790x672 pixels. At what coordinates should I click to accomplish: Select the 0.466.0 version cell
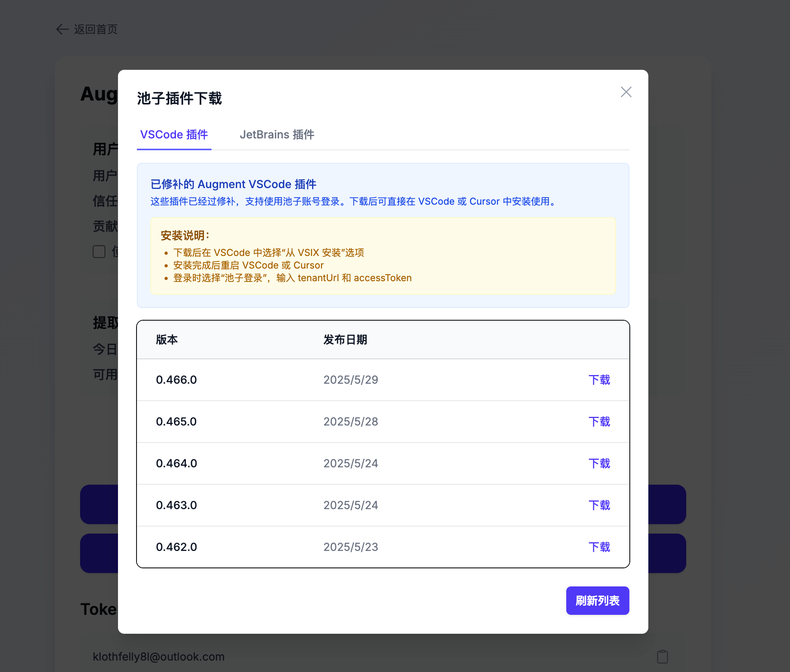click(x=176, y=380)
